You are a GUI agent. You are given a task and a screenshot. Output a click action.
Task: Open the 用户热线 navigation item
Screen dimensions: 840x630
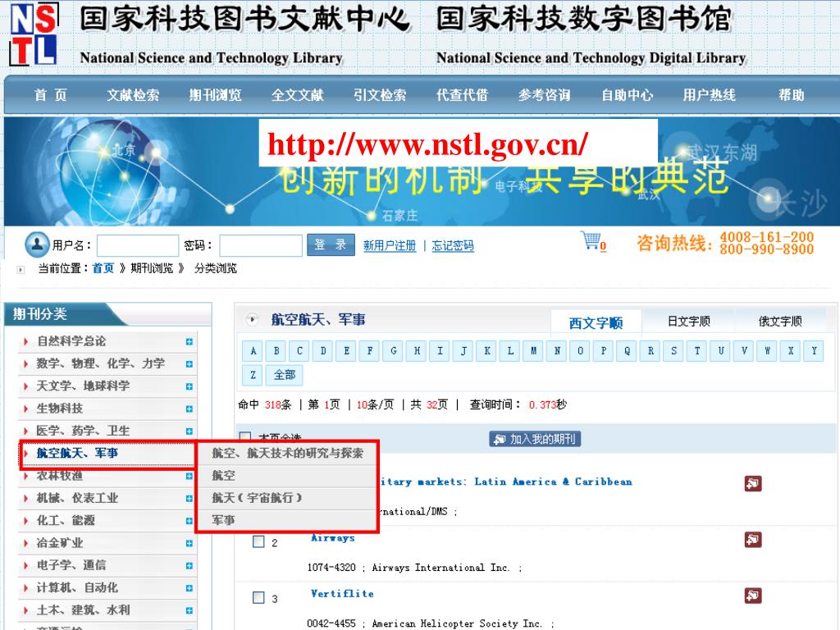click(x=709, y=95)
